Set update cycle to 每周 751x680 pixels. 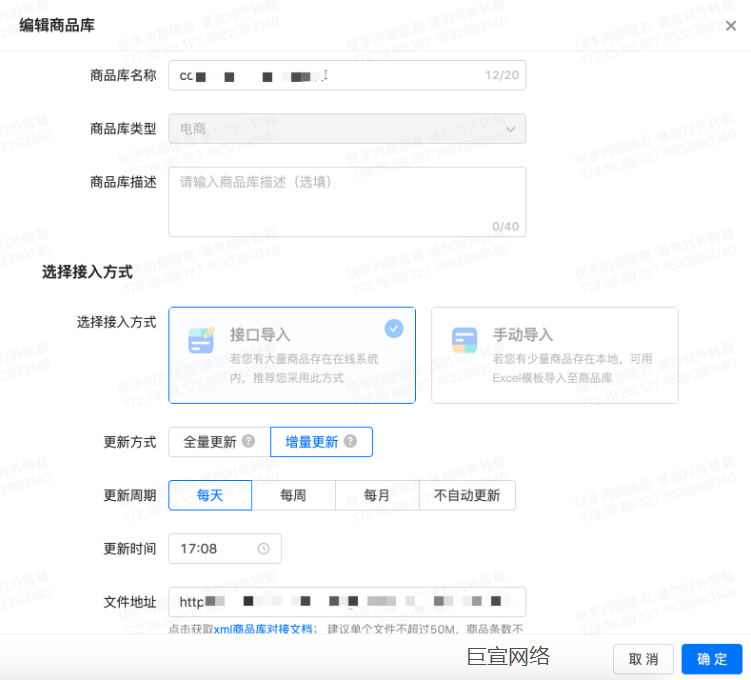[293, 495]
